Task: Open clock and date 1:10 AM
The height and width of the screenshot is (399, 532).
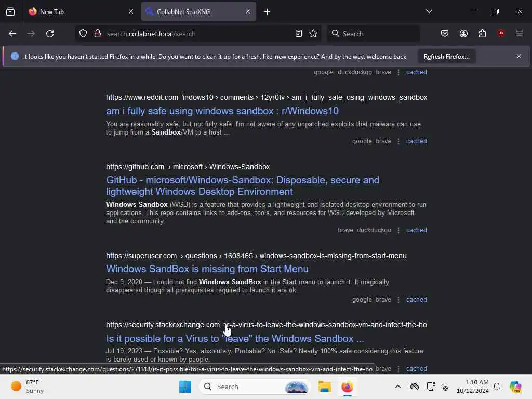Action: [472, 387]
